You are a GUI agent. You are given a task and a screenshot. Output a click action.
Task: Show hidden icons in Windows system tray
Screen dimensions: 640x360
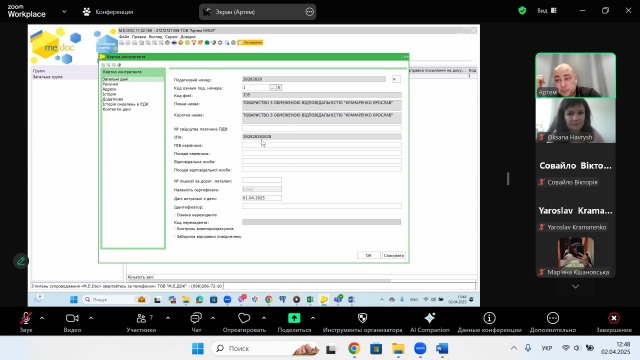tap(514, 348)
